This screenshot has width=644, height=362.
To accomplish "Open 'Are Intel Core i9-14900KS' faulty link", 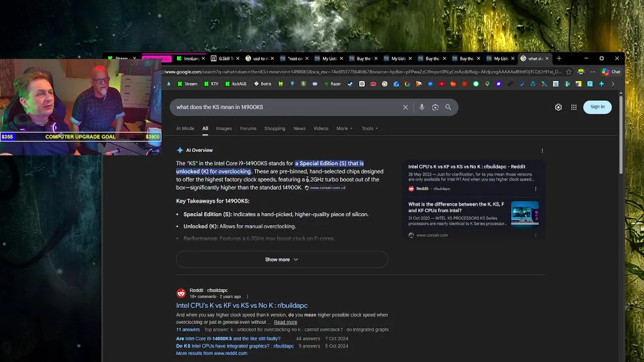I will pos(228,339).
